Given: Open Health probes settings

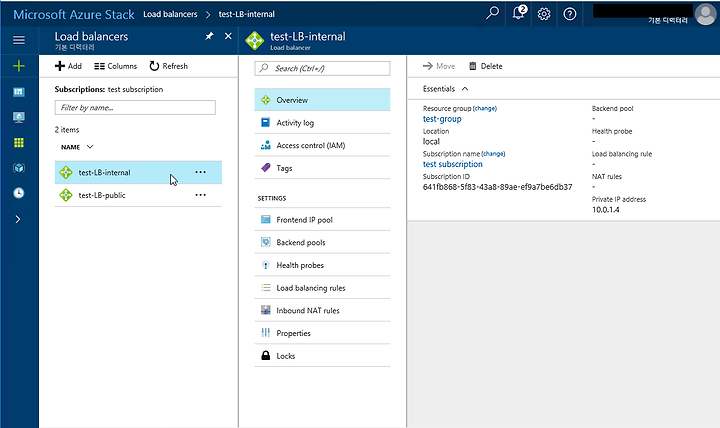Looking at the screenshot, I should pyautogui.click(x=322, y=265).
